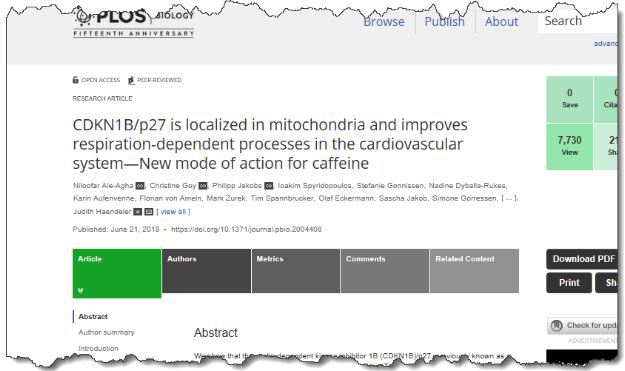
Task: Click the 7,730 View metric box
Action: (570, 147)
